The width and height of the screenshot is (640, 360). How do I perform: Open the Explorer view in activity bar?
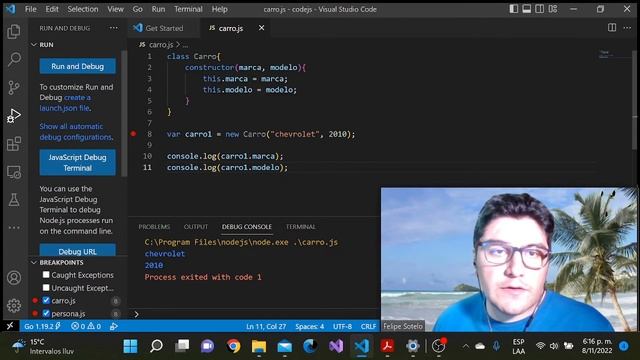click(14, 31)
